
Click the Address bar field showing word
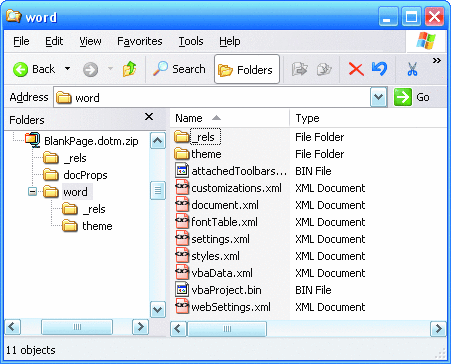point(212,97)
